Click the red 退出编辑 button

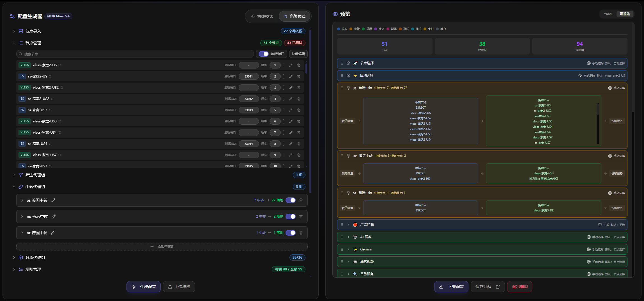(x=520, y=287)
